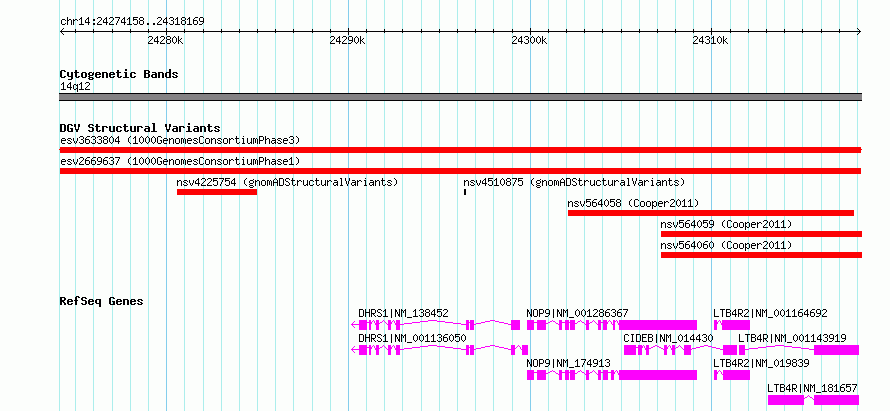Select the gene model under LTB4R|NM_001143919
This screenshot has height=411, width=890.
coord(799,350)
